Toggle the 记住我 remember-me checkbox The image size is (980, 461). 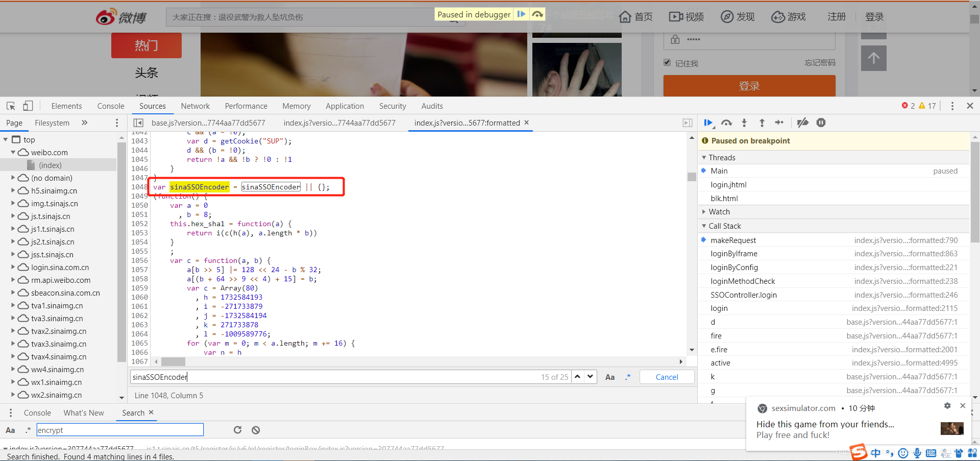[667, 63]
